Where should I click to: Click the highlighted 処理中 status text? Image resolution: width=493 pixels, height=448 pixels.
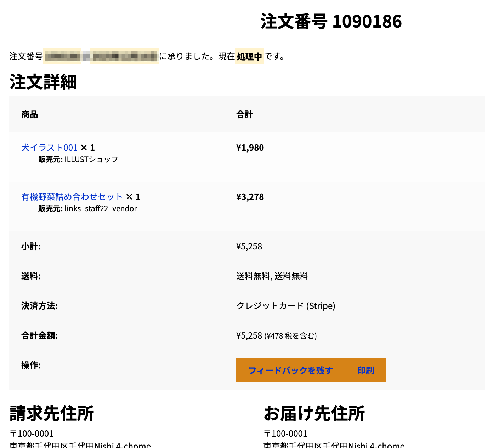(x=249, y=57)
